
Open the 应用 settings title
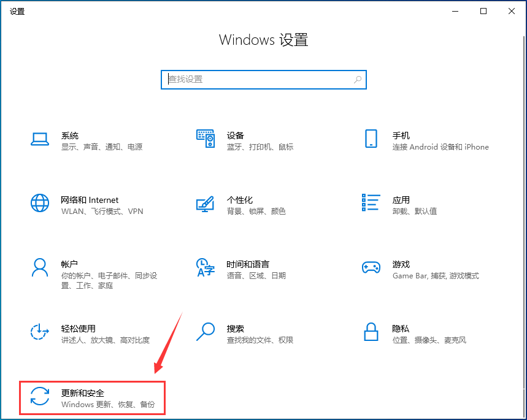tap(401, 200)
